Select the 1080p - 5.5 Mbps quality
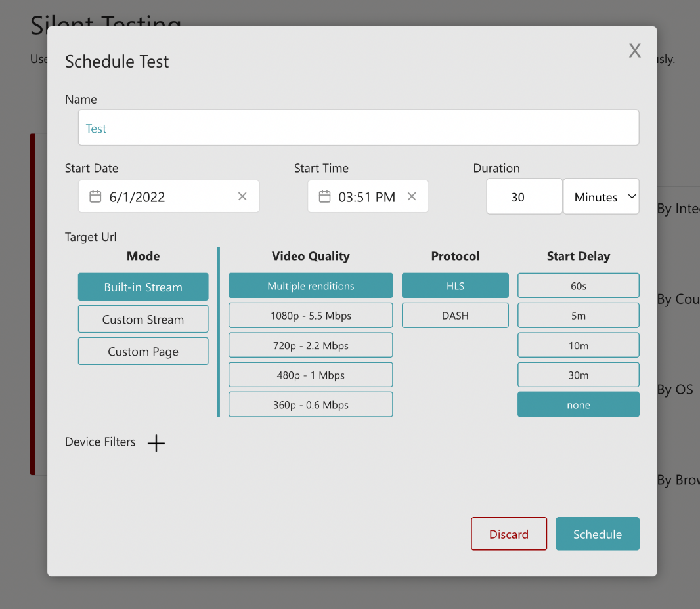 tap(310, 315)
